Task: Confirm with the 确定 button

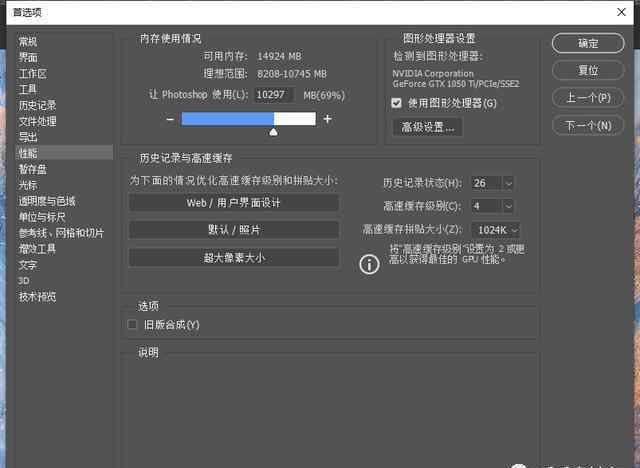Action: tap(588, 43)
